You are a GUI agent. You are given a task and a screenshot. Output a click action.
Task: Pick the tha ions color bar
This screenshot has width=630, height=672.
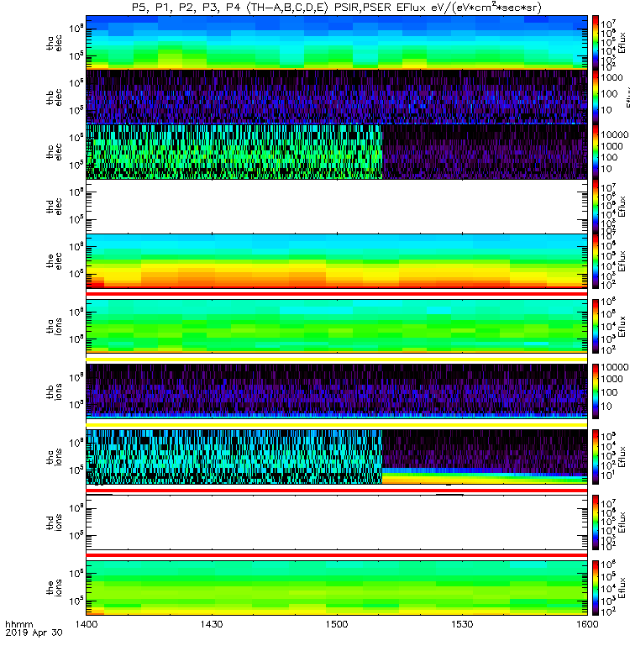tap(596, 326)
